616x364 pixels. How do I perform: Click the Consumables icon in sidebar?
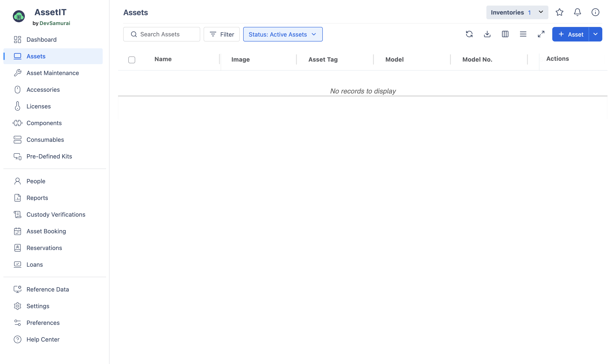[x=17, y=140]
